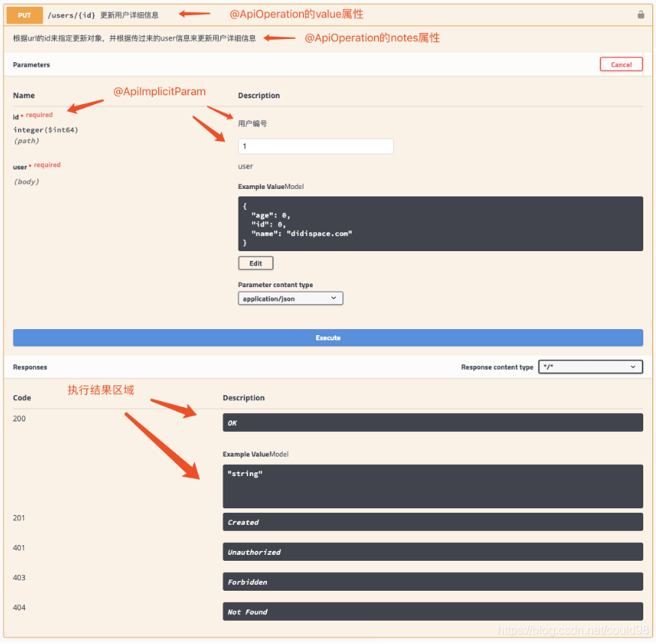Click the Edit button under example JSON
The width and height of the screenshot is (656, 644).
point(256,263)
